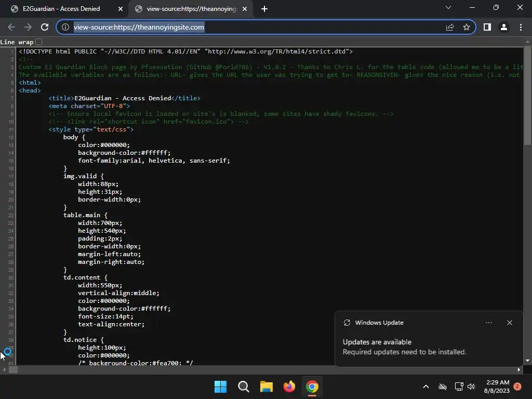Select the view-source theannoyingsite tab
The width and height of the screenshot is (532, 399).
click(x=191, y=9)
